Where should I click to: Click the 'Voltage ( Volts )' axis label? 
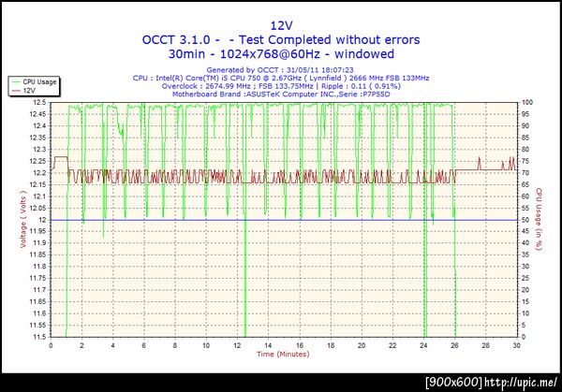coord(23,219)
